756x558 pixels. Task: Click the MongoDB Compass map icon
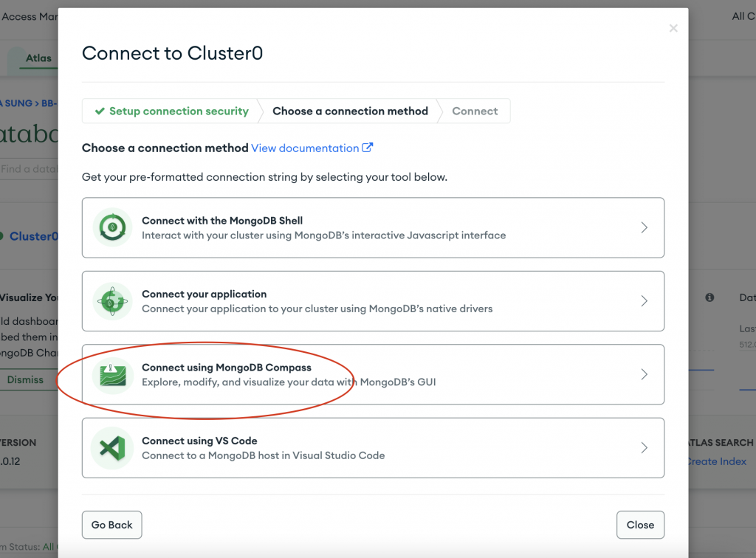coord(112,376)
